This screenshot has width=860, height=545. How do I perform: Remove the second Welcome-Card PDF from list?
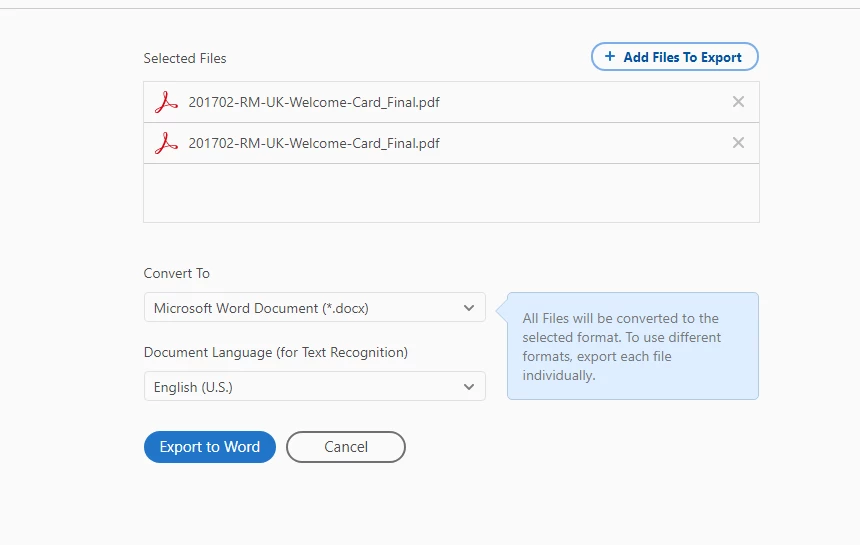coord(738,143)
